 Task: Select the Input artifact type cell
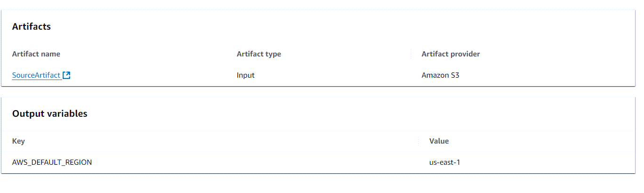point(246,75)
